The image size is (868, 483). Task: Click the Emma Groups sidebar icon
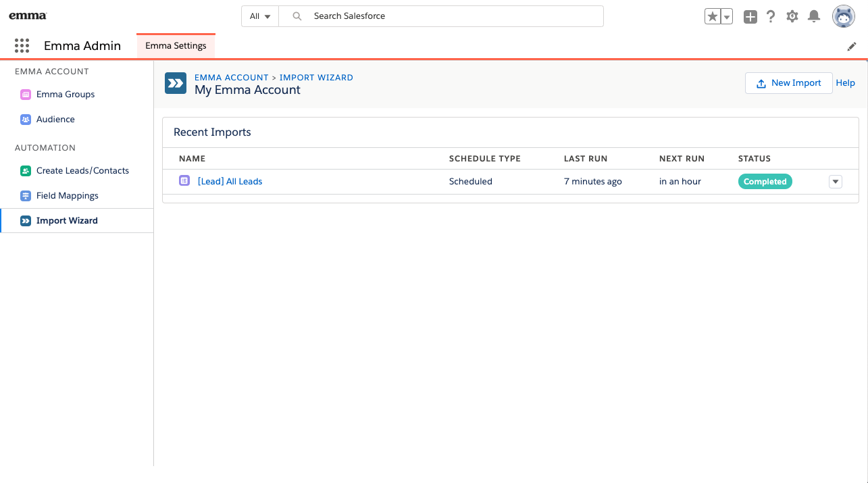point(26,95)
